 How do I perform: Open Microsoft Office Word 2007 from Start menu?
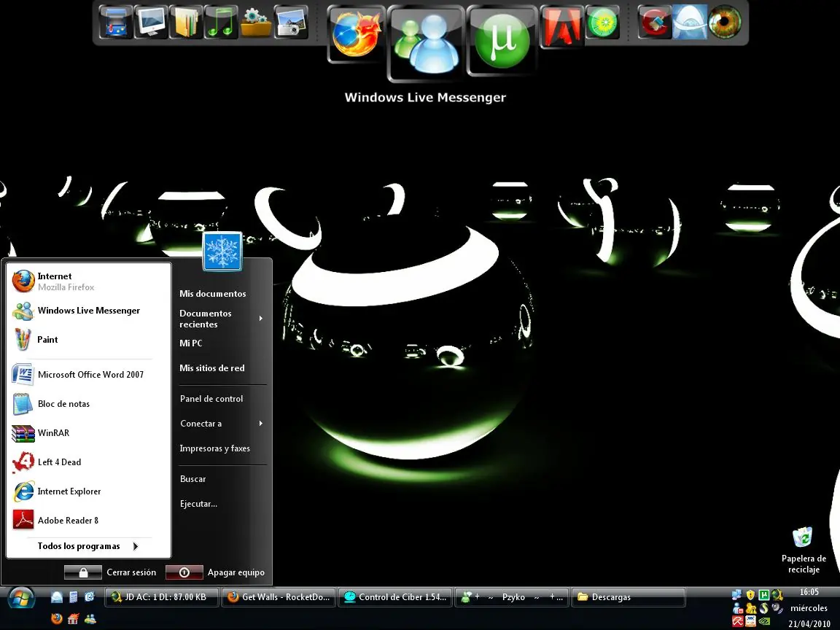pyautogui.click(x=90, y=375)
